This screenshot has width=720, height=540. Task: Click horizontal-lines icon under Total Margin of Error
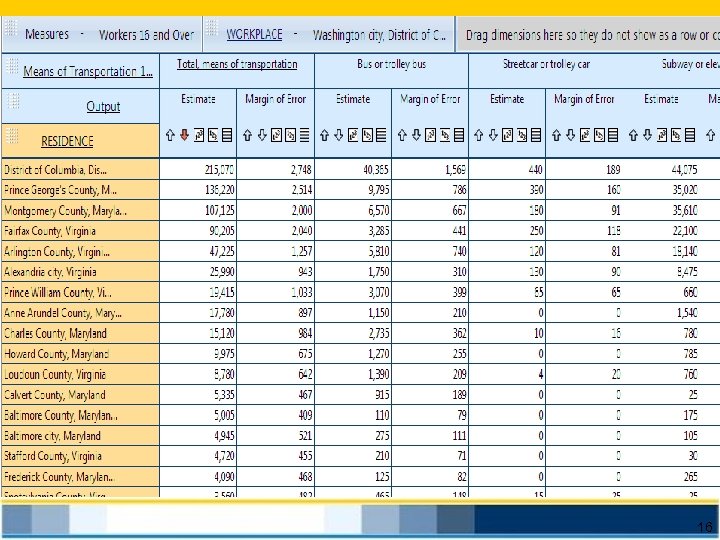click(x=304, y=135)
